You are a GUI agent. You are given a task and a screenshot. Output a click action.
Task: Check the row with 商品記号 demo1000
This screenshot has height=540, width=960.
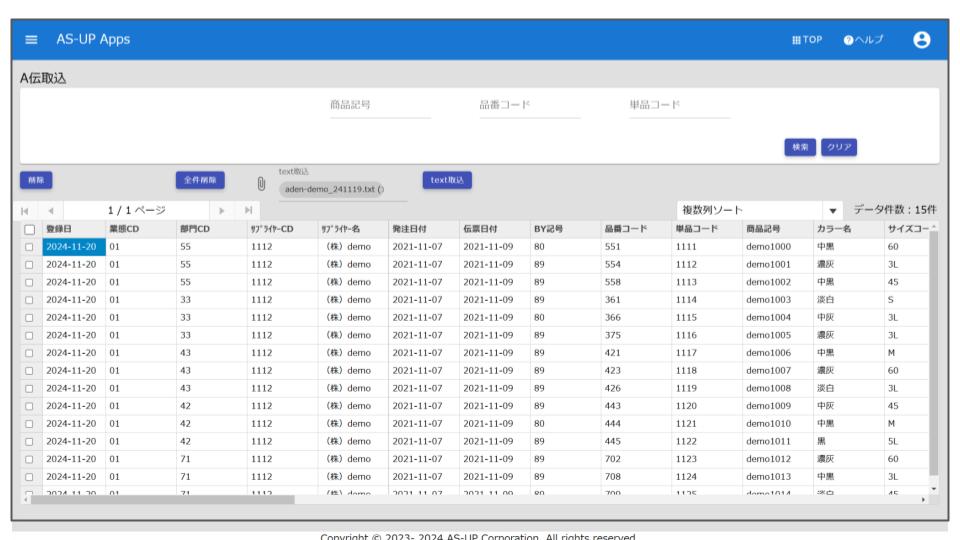tap(29, 247)
